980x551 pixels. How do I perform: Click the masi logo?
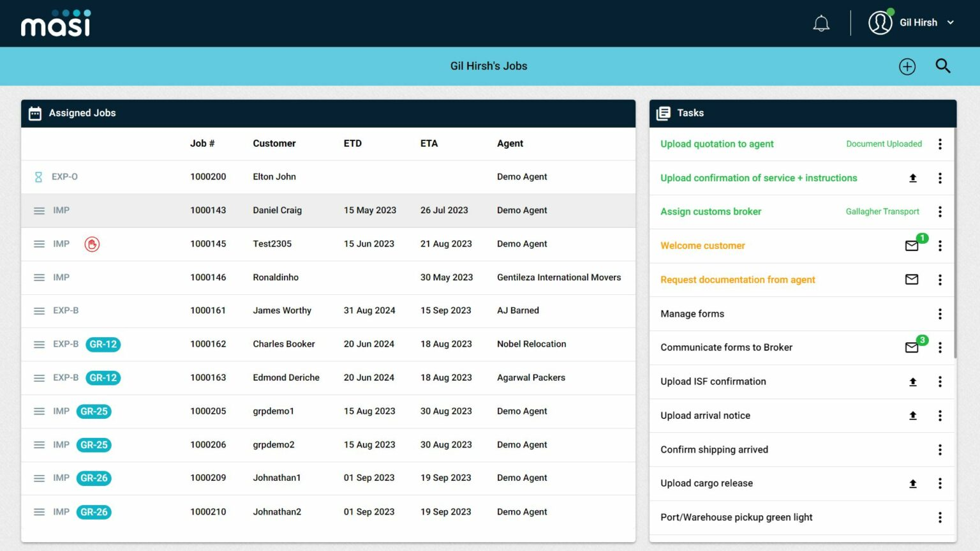coord(56,23)
